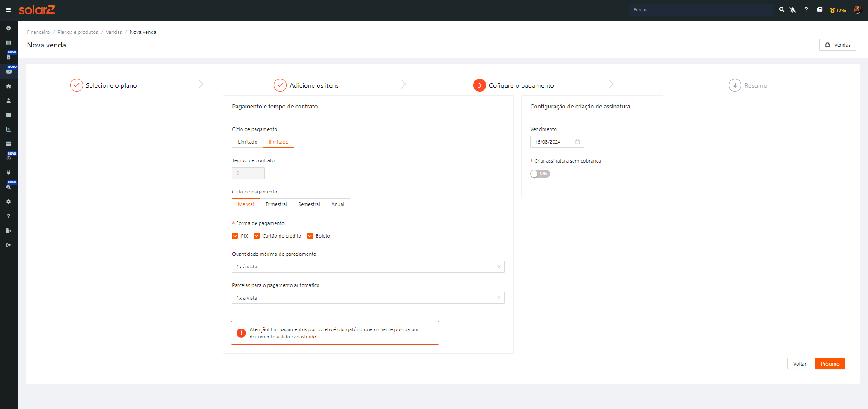Click the plug integrations icon in sidebar

(9, 173)
